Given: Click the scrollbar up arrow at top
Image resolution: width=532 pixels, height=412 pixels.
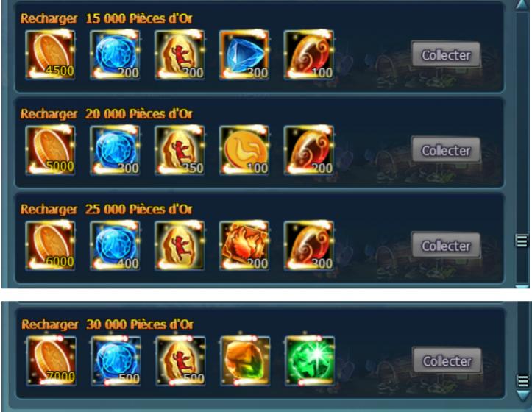Looking at the screenshot, I should pos(522,4).
